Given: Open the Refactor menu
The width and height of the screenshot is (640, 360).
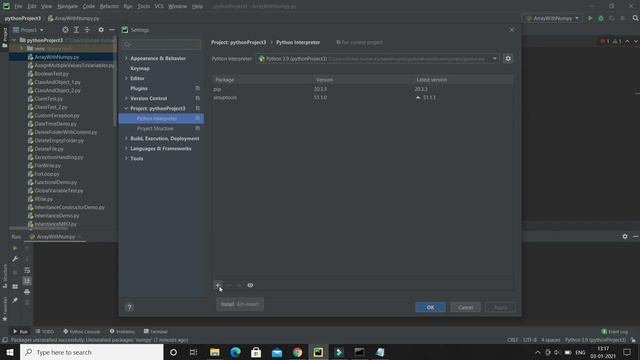Looking at the screenshot, I should 109,6.
